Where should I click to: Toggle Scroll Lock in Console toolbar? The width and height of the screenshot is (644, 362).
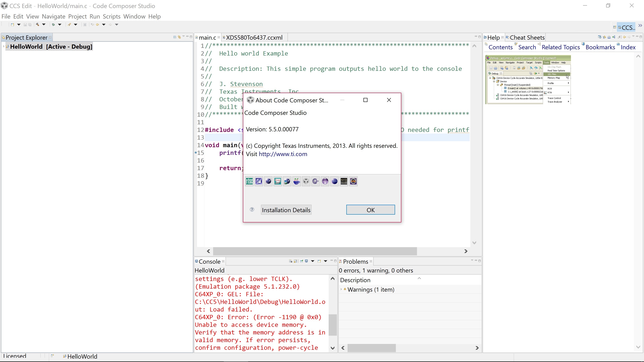[x=295, y=261]
